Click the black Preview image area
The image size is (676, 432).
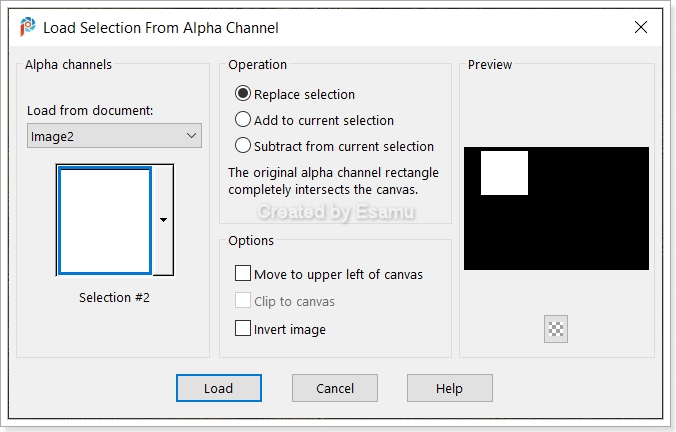click(x=556, y=209)
